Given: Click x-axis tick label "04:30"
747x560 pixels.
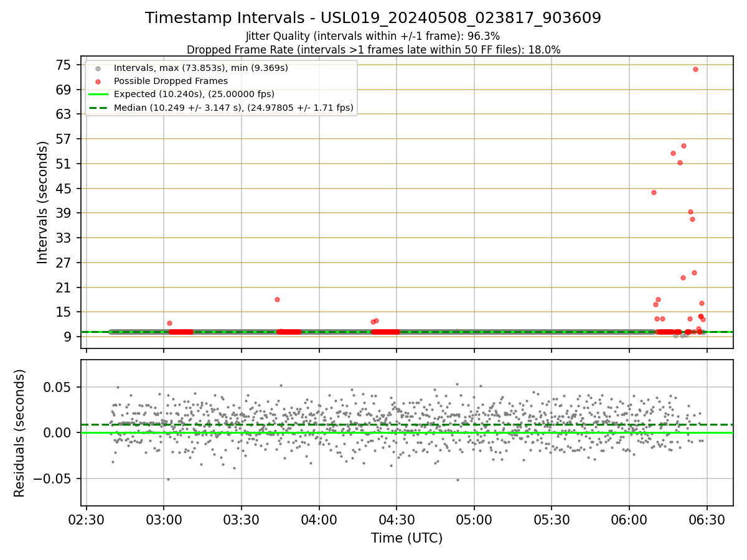Looking at the screenshot, I should coord(397,519).
